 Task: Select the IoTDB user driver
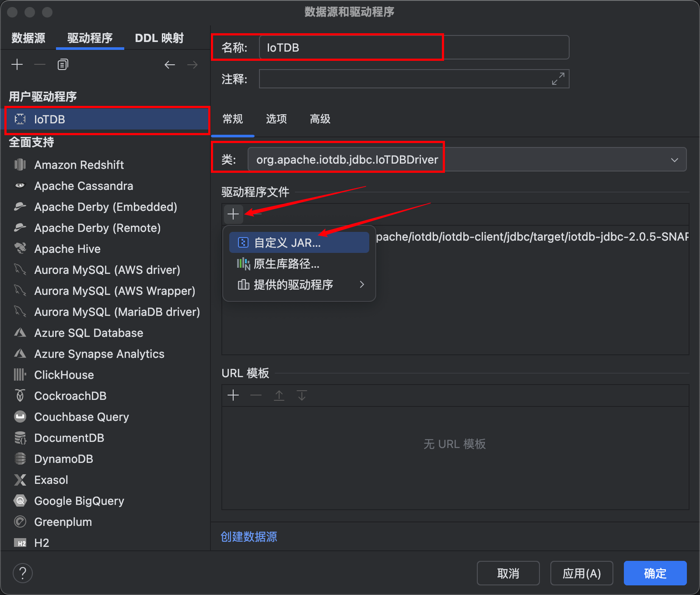(49, 119)
